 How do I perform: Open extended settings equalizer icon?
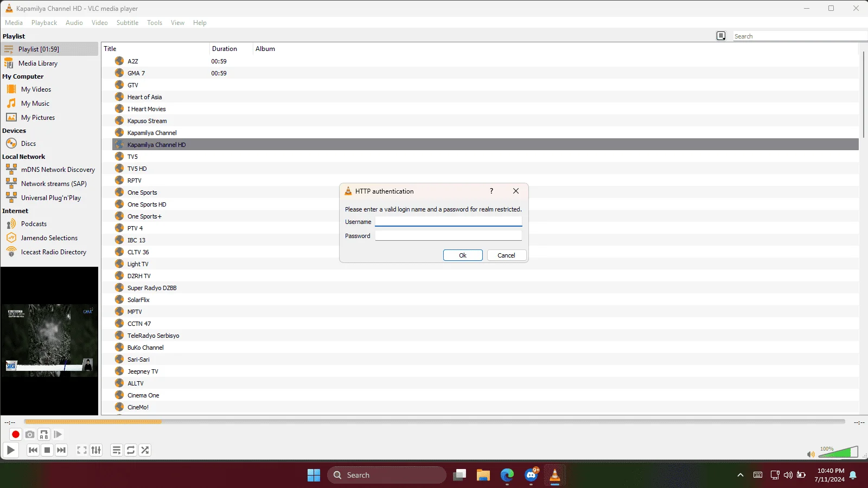(x=96, y=450)
